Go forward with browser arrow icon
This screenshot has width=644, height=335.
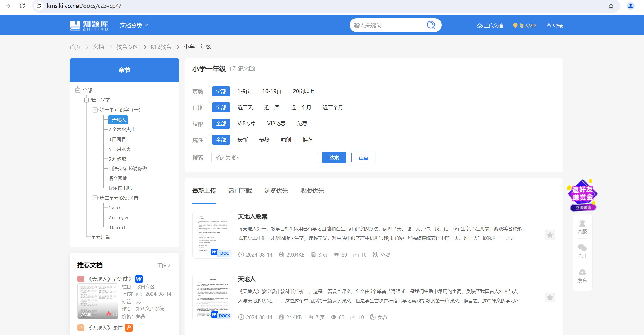pyautogui.click(x=8, y=6)
